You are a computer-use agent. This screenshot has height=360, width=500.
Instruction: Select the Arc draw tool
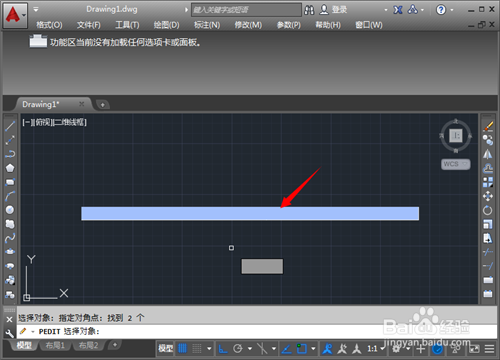coord(10,196)
